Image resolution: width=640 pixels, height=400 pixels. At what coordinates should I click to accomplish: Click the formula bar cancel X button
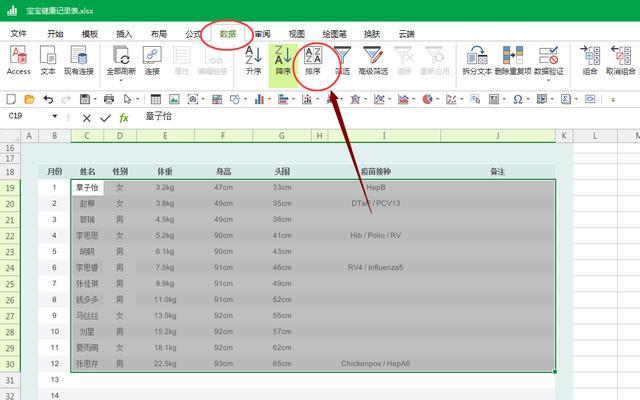pyautogui.click(x=87, y=117)
